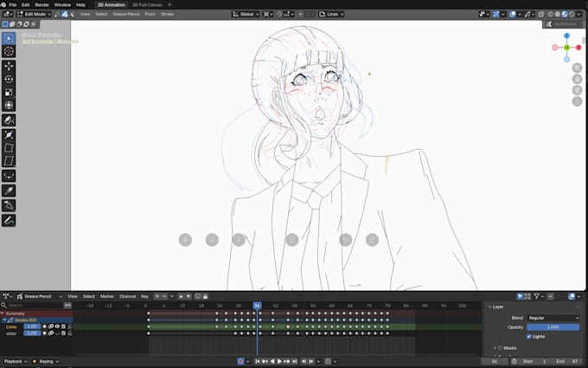Expand the Masks subpanel

click(495, 348)
